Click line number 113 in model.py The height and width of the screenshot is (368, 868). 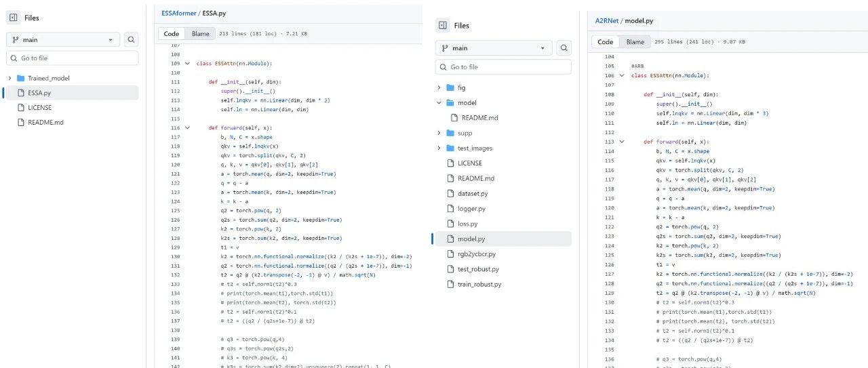[x=608, y=142]
